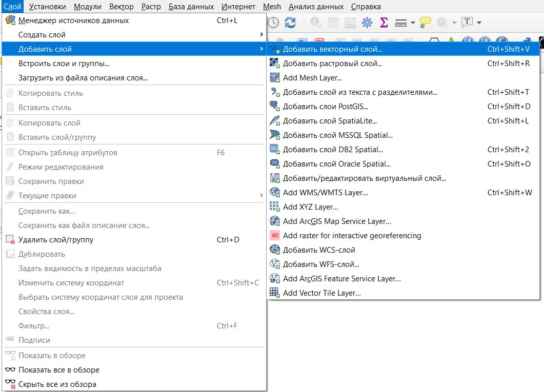Open the Processing toolbox gear icon
544x392 pixels.
click(x=367, y=23)
